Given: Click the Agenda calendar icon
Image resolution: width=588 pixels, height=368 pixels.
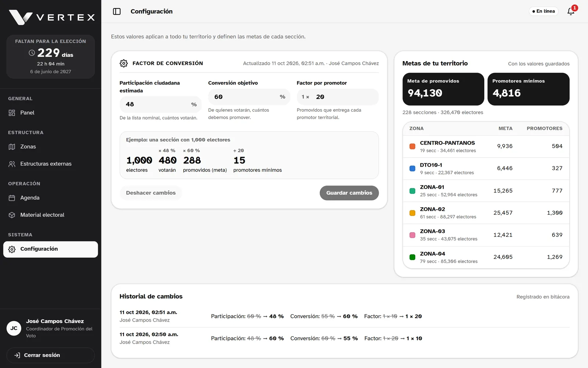Looking at the screenshot, I should [x=12, y=198].
